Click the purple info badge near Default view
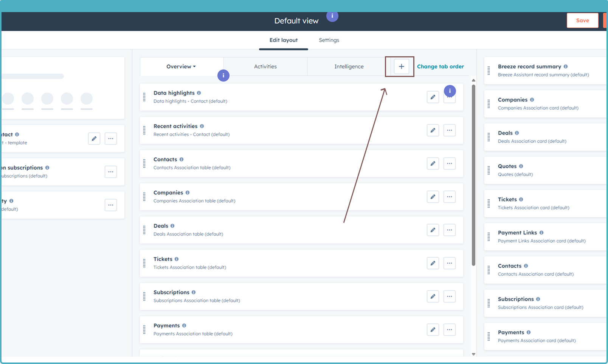Screen dimensions: 608x364 coord(332,16)
